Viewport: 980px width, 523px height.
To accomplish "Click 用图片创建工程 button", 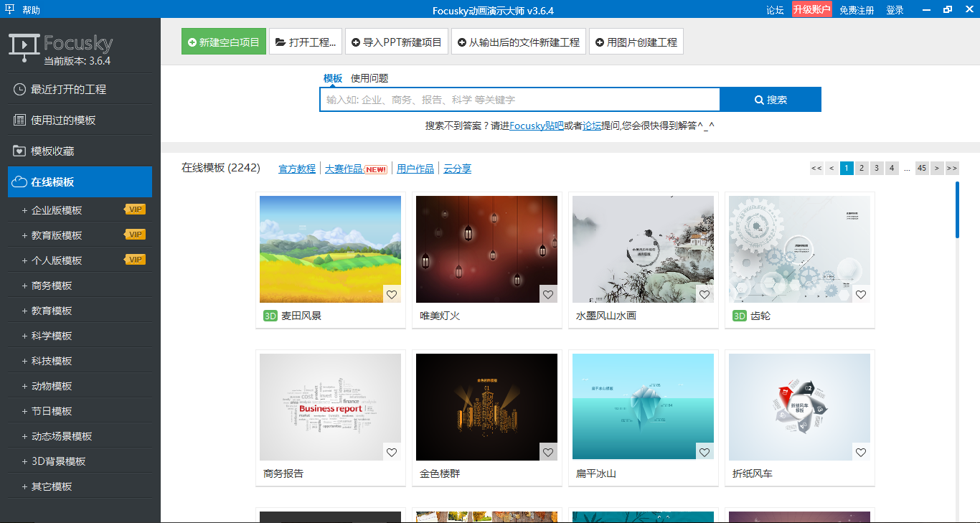I will pos(636,42).
